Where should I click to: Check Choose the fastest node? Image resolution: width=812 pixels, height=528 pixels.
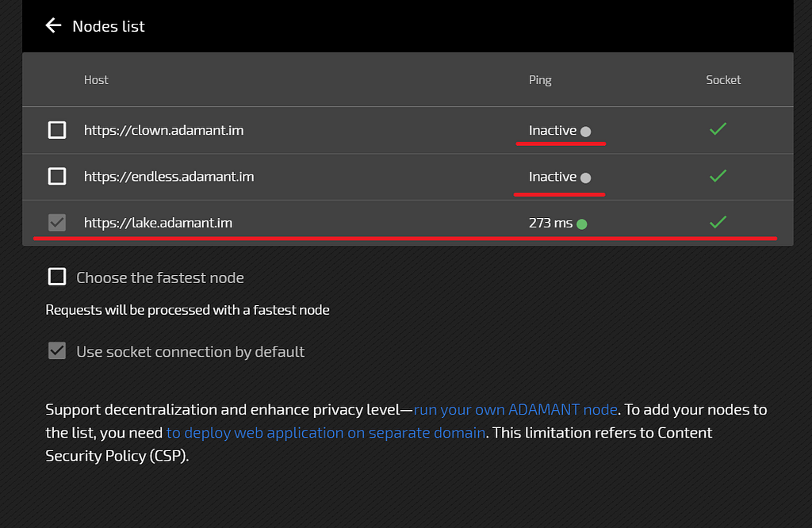tap(57, 277)
